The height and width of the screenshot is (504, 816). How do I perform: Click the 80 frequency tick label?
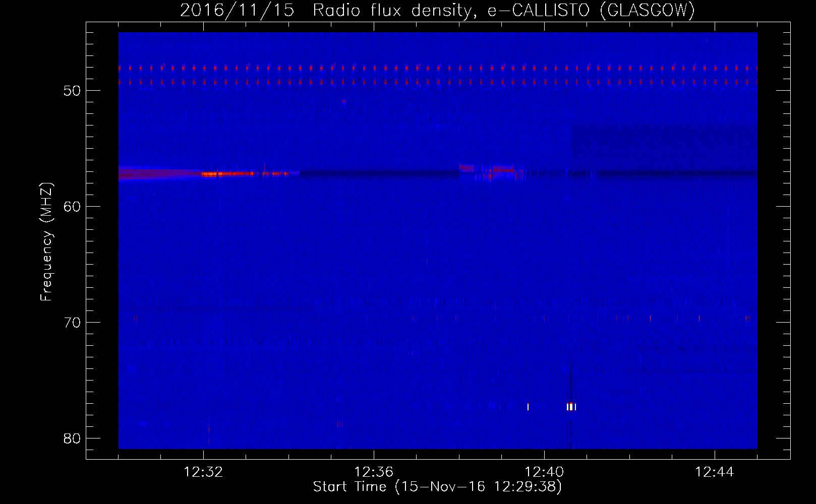pos(72,438)
